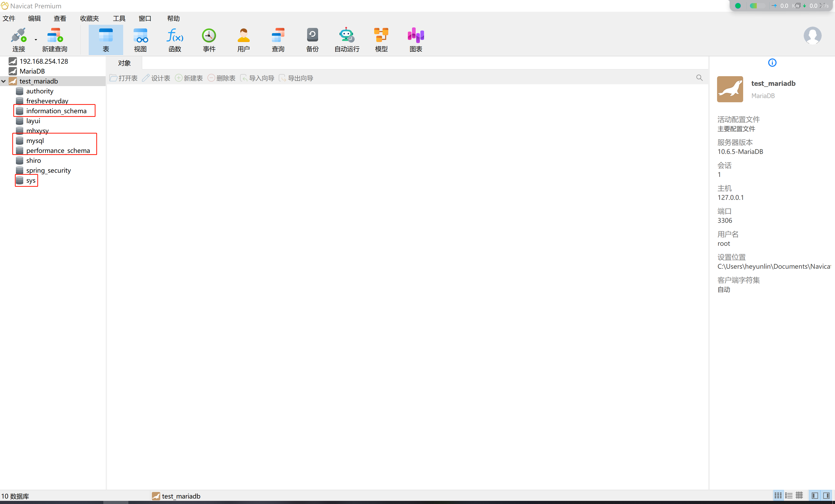Screen dimensions: 835x504
Task: Open the 帮助 menu
Action: click(x=173, y=18)
